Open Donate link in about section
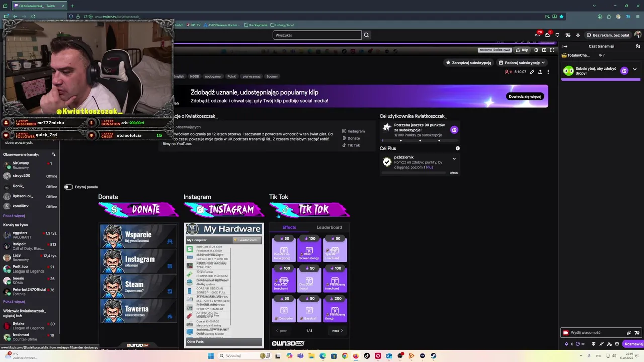Screen dimensions: 644x362 click(x=351, y=138)
